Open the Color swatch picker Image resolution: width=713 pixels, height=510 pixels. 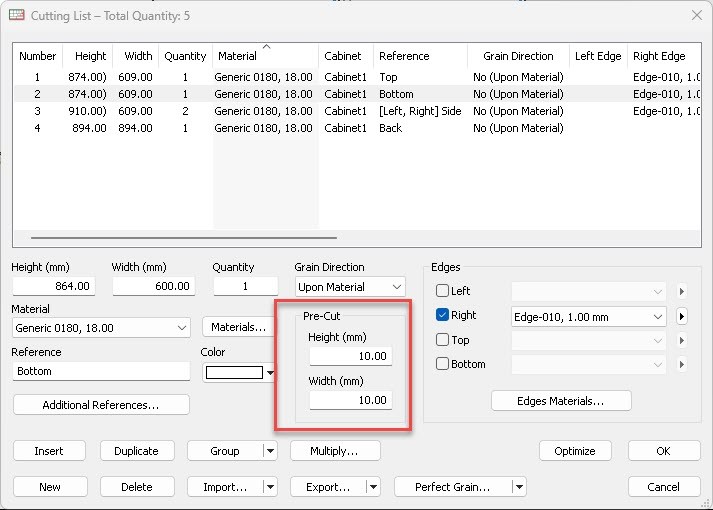click(240, 373)
